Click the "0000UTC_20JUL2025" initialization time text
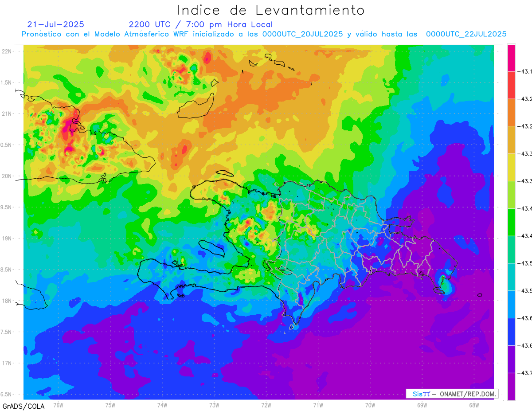 (x=302, y=34)
